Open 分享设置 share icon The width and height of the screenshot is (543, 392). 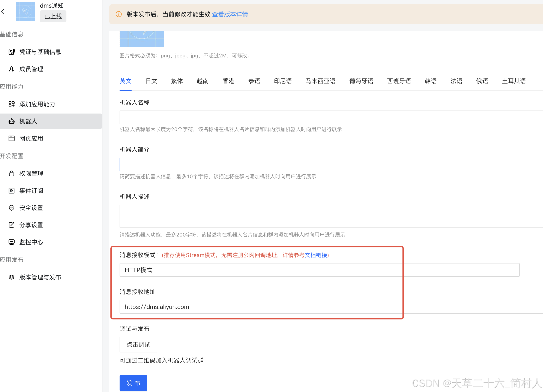(x=12, y=225)
